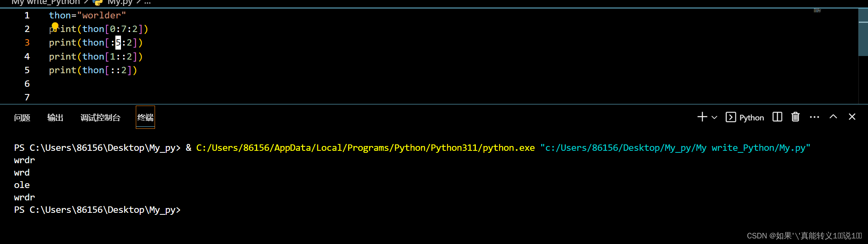868x244 pixels.
Task: Open the terminal launch profile dropdown arrow
Action: 714,118
